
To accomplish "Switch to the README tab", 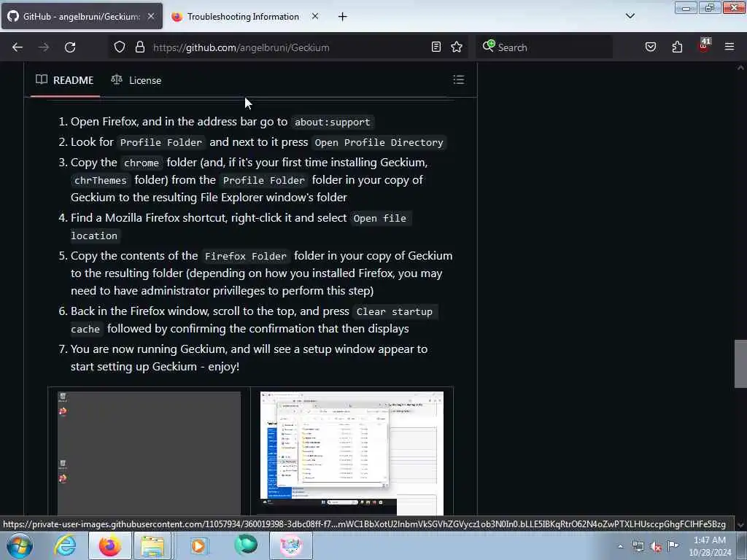I will click(65, 80).
